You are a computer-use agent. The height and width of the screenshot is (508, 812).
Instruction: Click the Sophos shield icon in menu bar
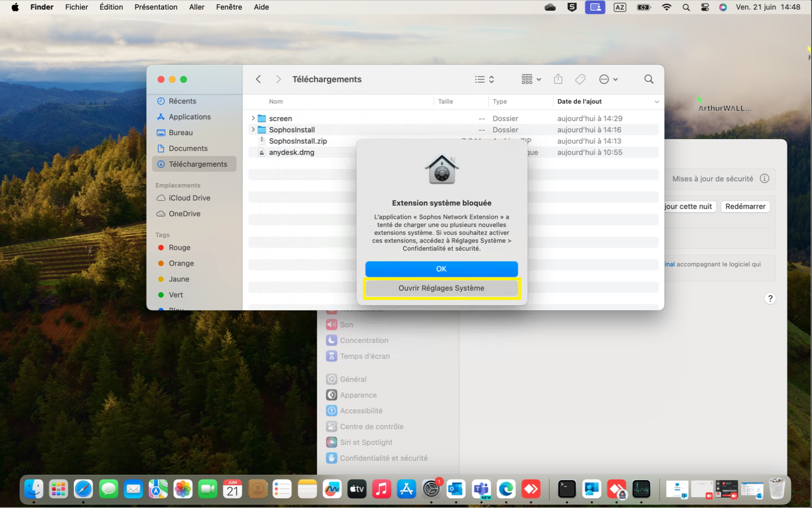[572, 7]
